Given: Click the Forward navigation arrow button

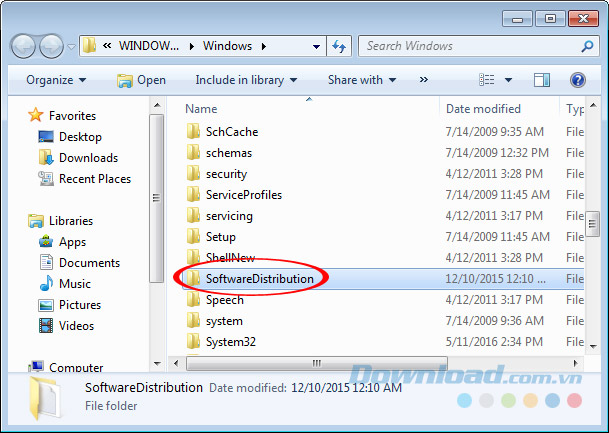Looking at the screenshot, I should point(51,46).
